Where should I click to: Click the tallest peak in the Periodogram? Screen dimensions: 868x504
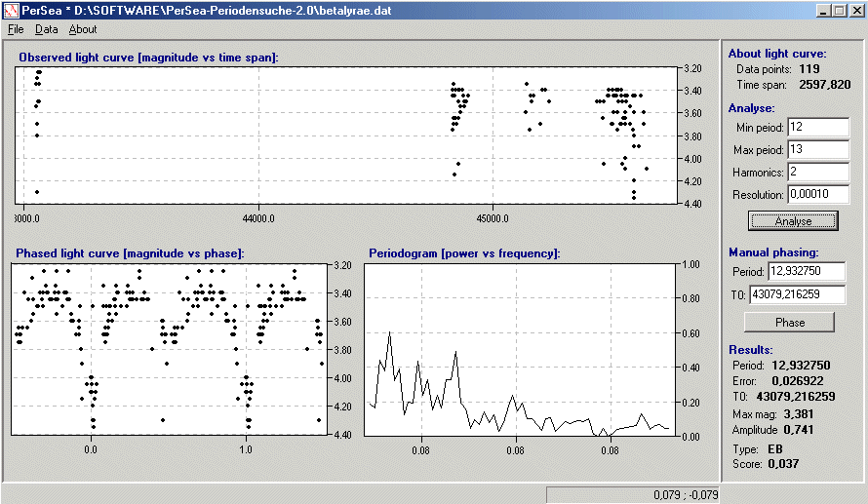[389, 333]
